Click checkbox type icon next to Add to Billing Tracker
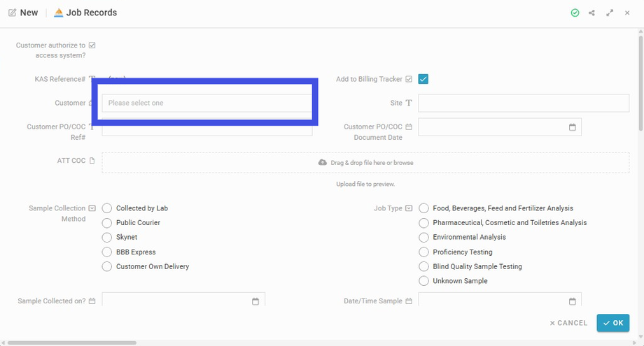This screenshot has height=346, width=644. pyautogui.click(x=409, y=79)
